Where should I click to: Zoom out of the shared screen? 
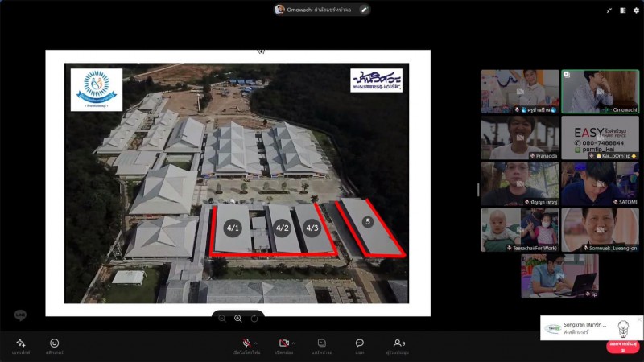[222, 319]
